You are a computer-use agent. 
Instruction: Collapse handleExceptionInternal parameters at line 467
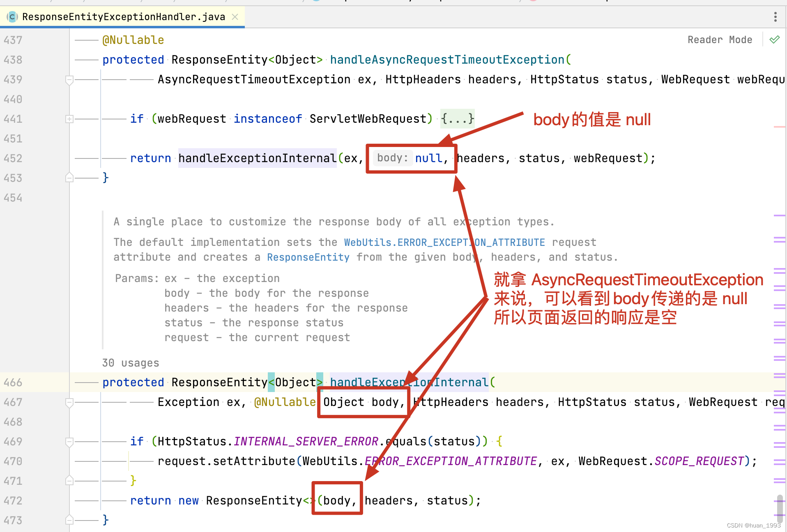[x=69, y=402]
